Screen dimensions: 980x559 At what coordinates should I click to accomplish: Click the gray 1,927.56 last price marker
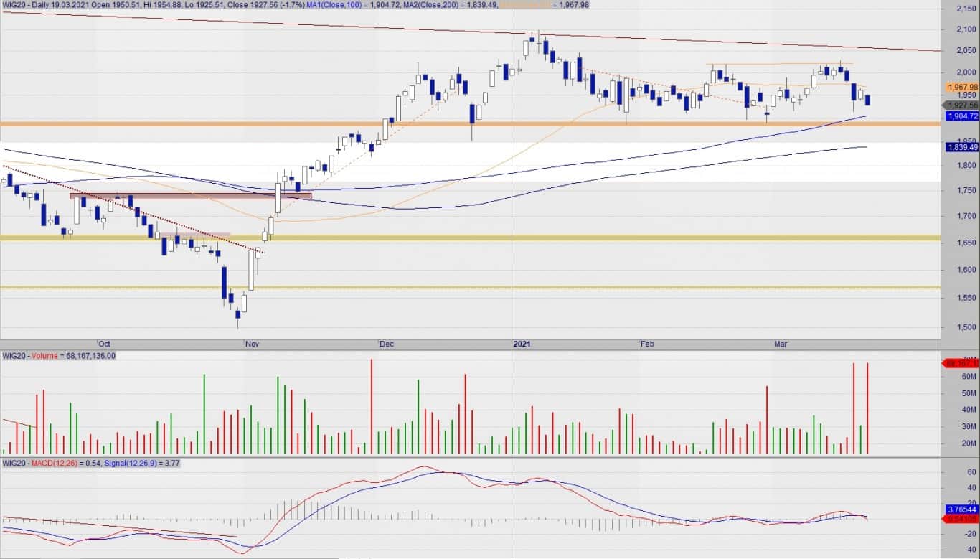point(961,105)
